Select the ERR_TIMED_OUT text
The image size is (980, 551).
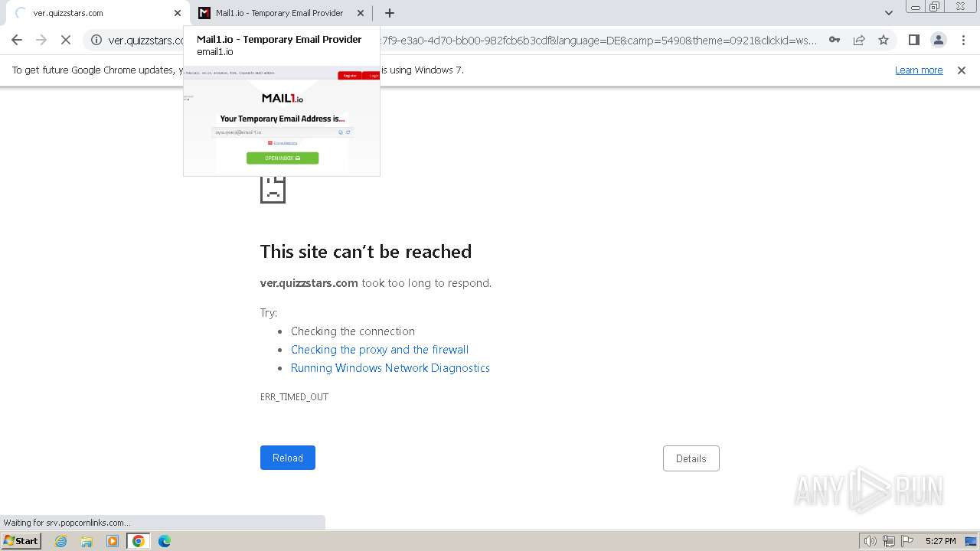tap(294, 396)
